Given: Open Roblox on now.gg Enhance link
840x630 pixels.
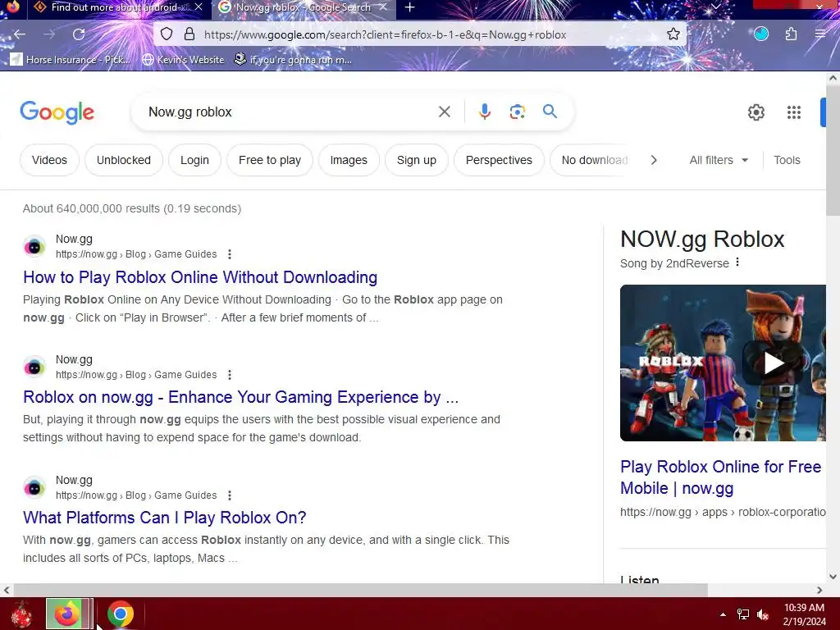Looking at the screenshot, I should coord(240,397).
